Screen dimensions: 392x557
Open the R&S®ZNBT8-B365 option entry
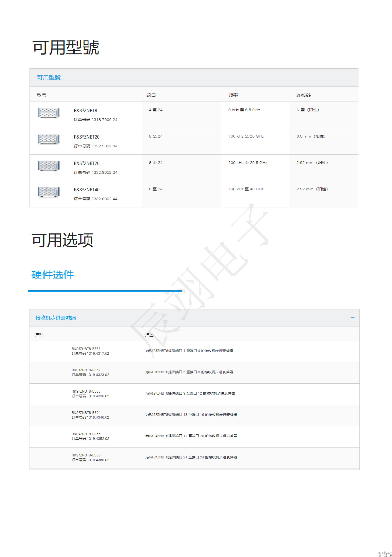86,434
